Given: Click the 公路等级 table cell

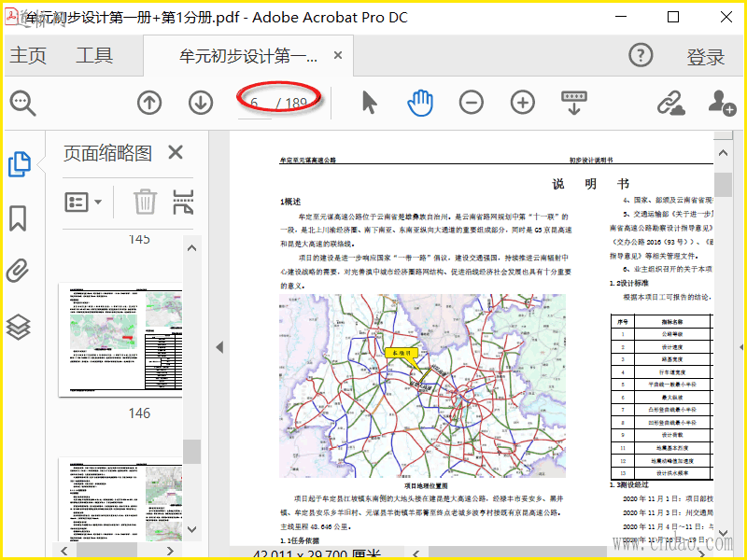Looking at the screenshot, I should coord(671,334).
